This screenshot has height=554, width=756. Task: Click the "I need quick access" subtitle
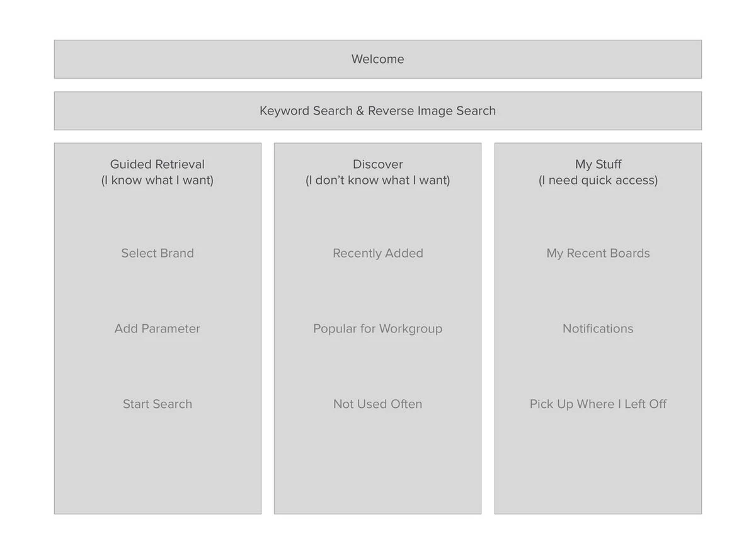click(598, 181)
